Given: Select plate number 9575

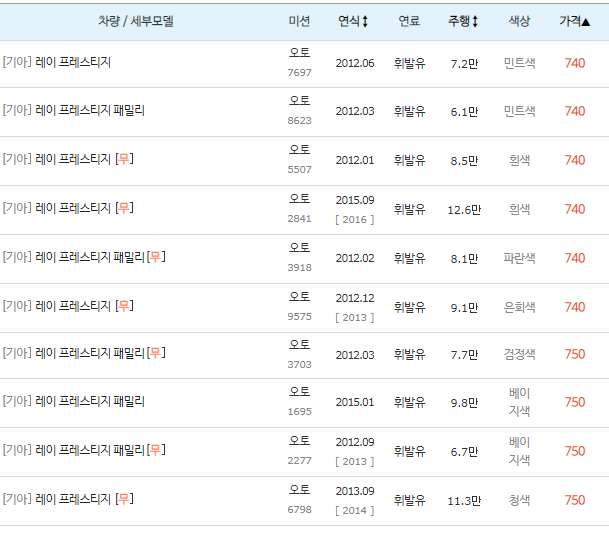Looking at the screenshot, I should (299, 317).
